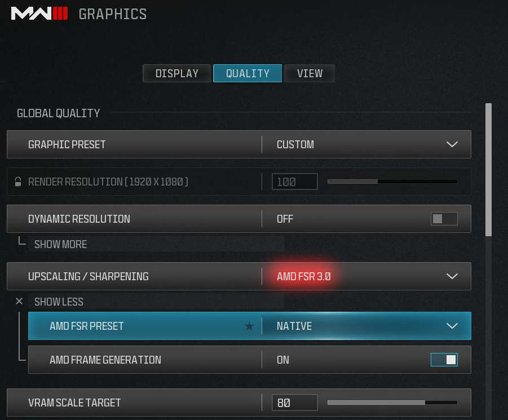Image resolution: width=508 pixels, height=420 pixels.
Task: Click the lock icon beside Render Resolution
Action: pyautogui.click(x=18, y=182)
